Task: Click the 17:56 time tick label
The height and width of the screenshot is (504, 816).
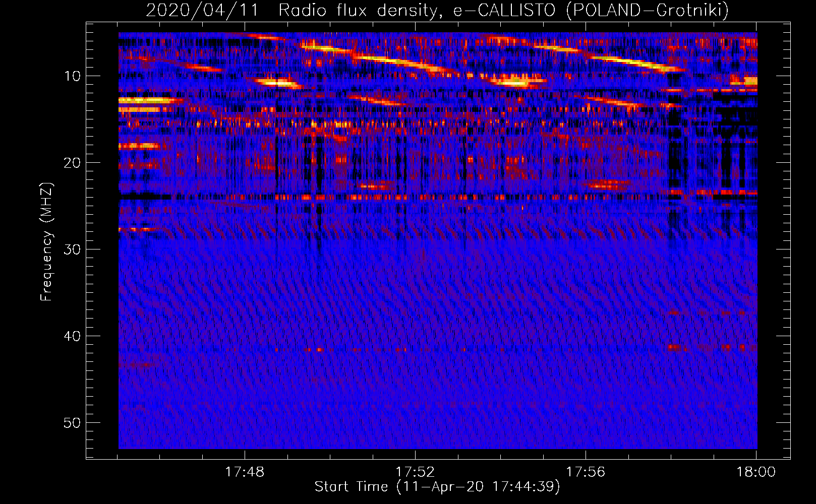Action: (586, 472)
